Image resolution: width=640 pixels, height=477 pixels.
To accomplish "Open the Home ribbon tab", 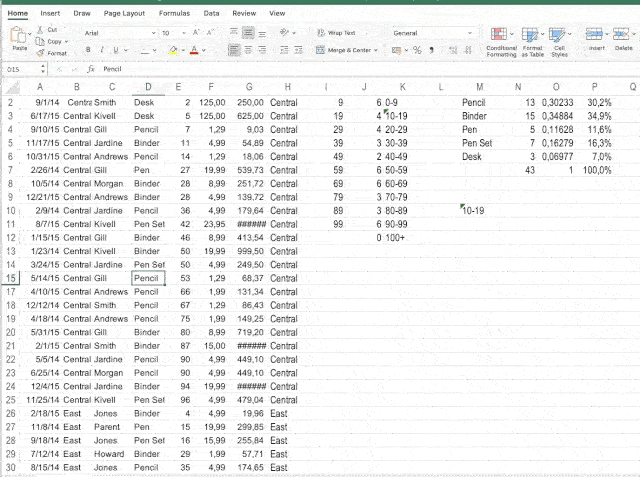I will pyautogui.click(x=18, y=13).
